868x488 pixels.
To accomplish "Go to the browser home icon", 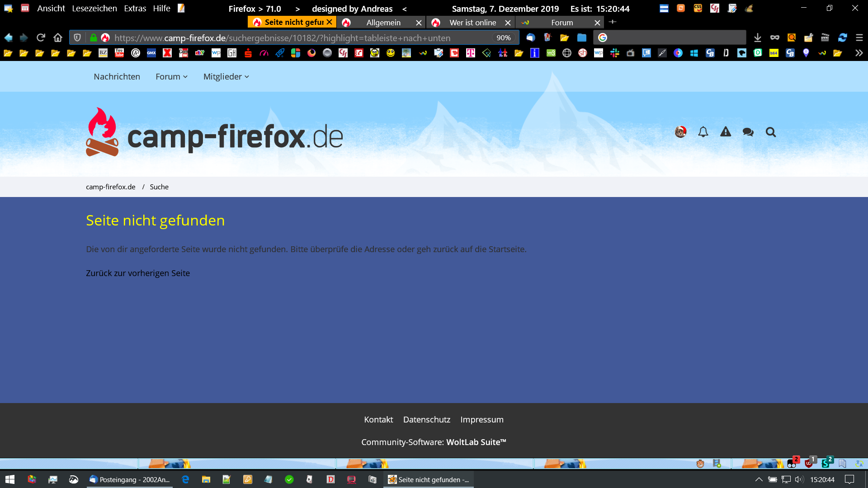I will pyautogui.click(x=58, y=38).
